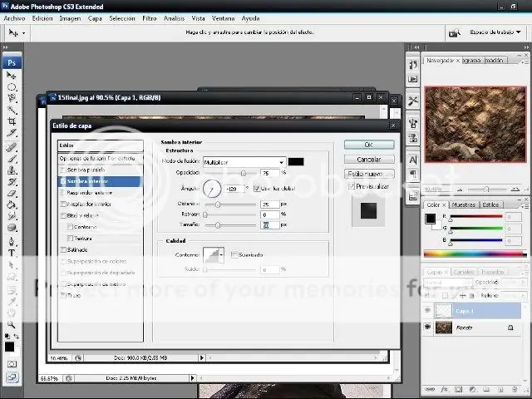Toggle the Usar luz global checkbox
The image size is (532, 399).
(257, 189)
